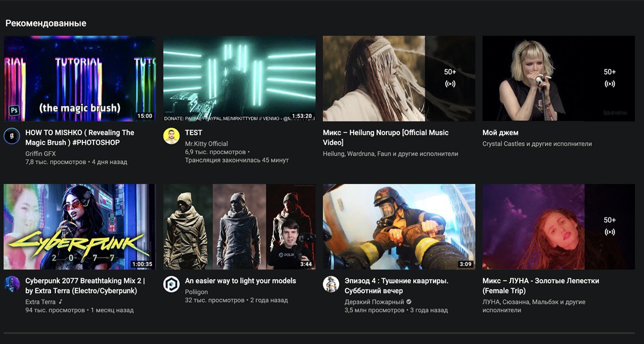Screen dimensions: 644x344
Task: Click text Crystal Castles и другие исполнители
Action: click(537, 144)
